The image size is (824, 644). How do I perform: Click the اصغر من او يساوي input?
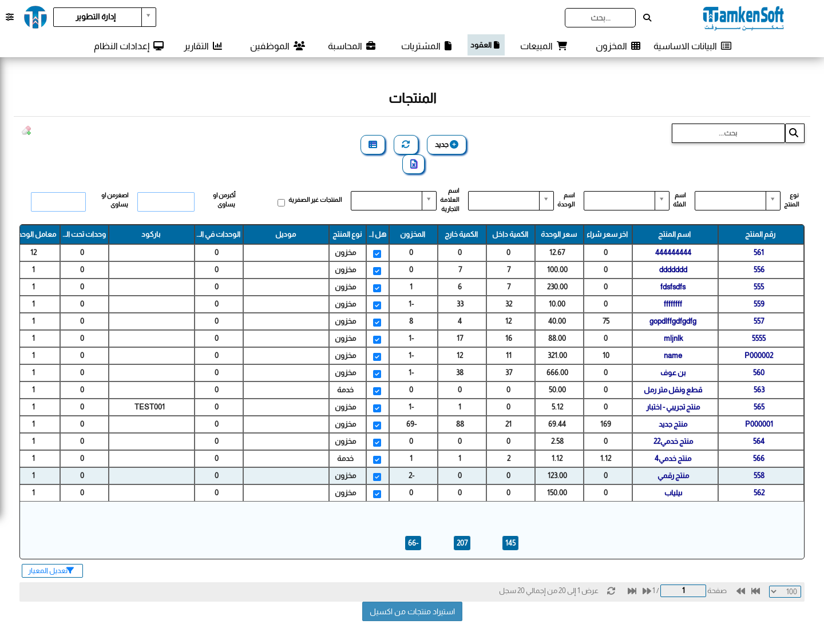tap(58, 202)
